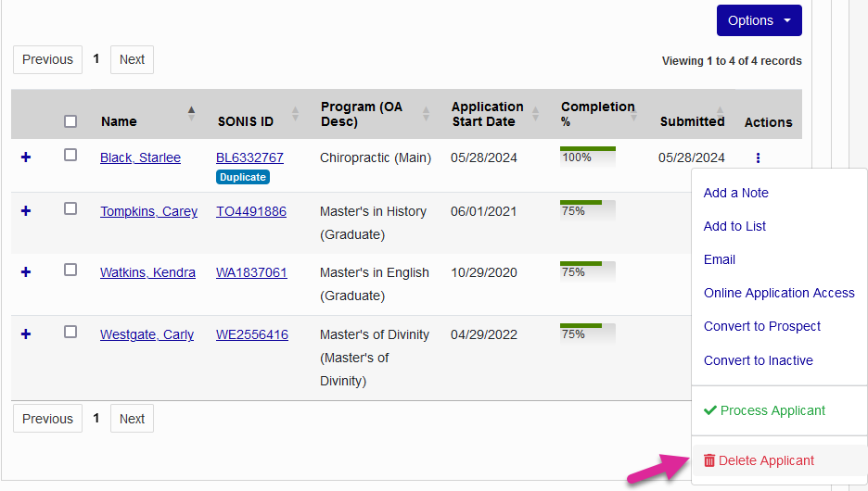Sort by Application Start Date arrows
868x491 pixels.
click(535, 114)
